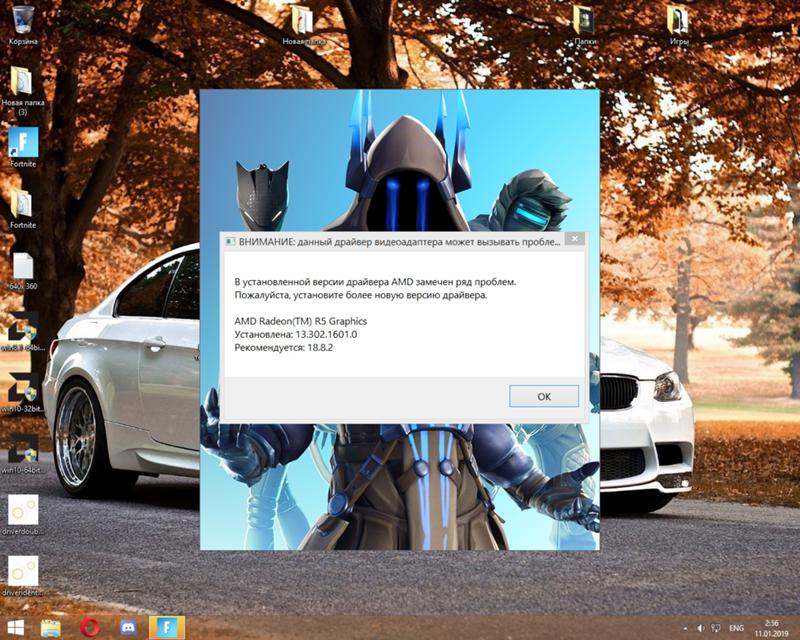Viewport: 800px width, 640px height.
Task: Close the ВНИМАНИЕ driver warning dialog
Action: tap(574, 239)
